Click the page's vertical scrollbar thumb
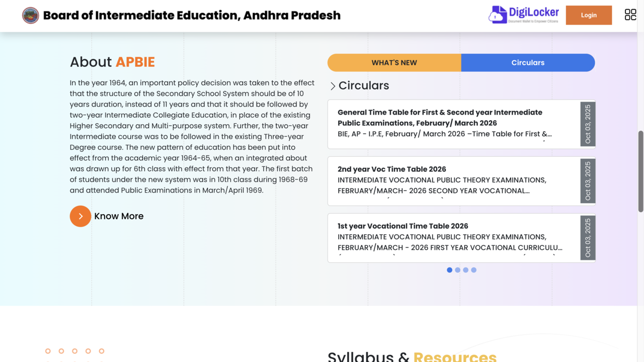644x362 pixels. click(640, 171)
